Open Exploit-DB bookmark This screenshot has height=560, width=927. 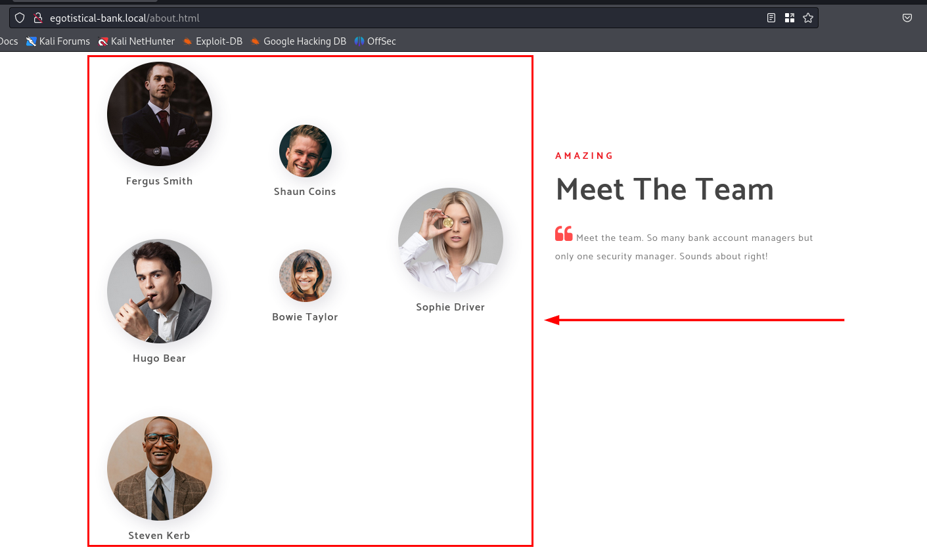(213, 41)
